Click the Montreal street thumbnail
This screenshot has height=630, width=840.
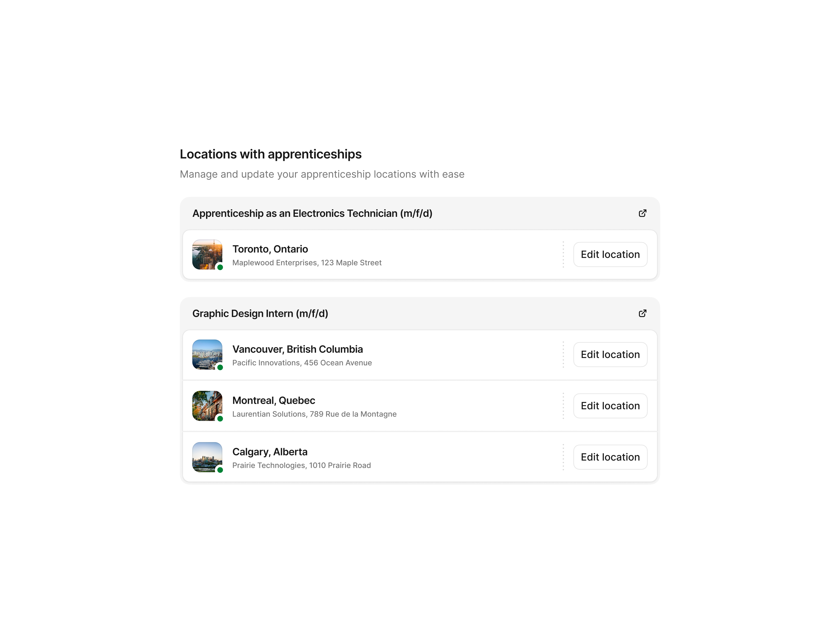click(207, 406)
